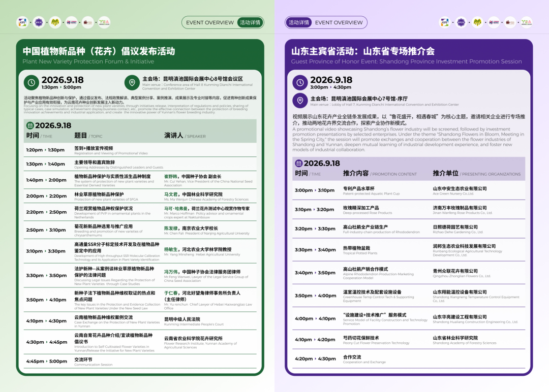Click the promotion item 芍药切花保鲜技术

tap(361, 338)
